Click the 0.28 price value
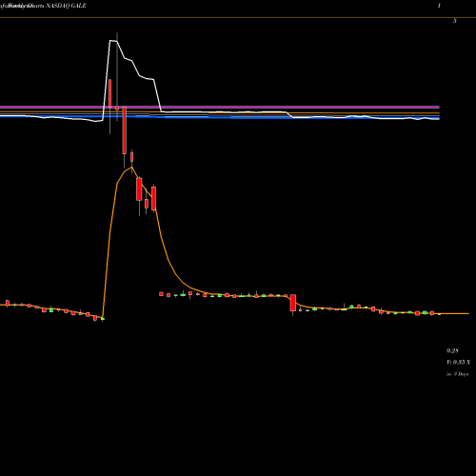The width and height of the screenshot is (476, 476). click(452, 350)
